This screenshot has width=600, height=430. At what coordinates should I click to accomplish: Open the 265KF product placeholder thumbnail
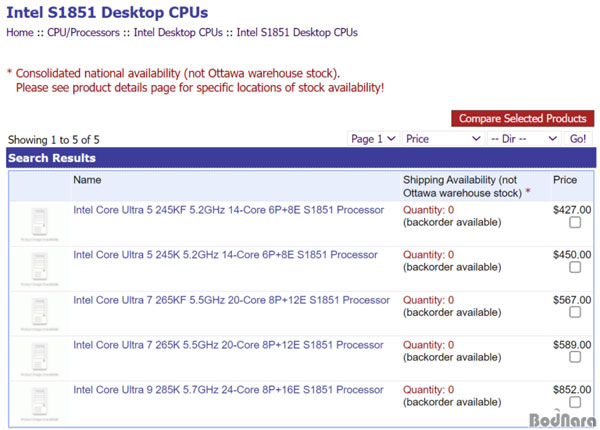tap(39, 314)
